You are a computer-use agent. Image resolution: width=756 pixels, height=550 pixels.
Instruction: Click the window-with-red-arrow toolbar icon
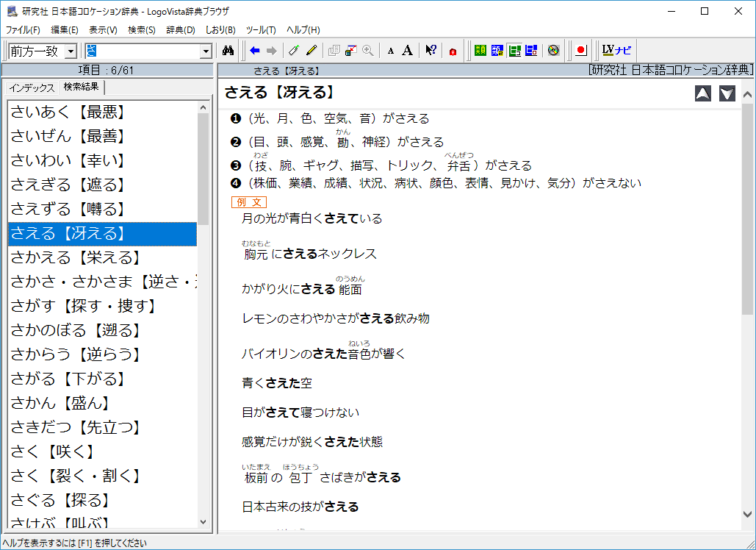coord(351,50)
